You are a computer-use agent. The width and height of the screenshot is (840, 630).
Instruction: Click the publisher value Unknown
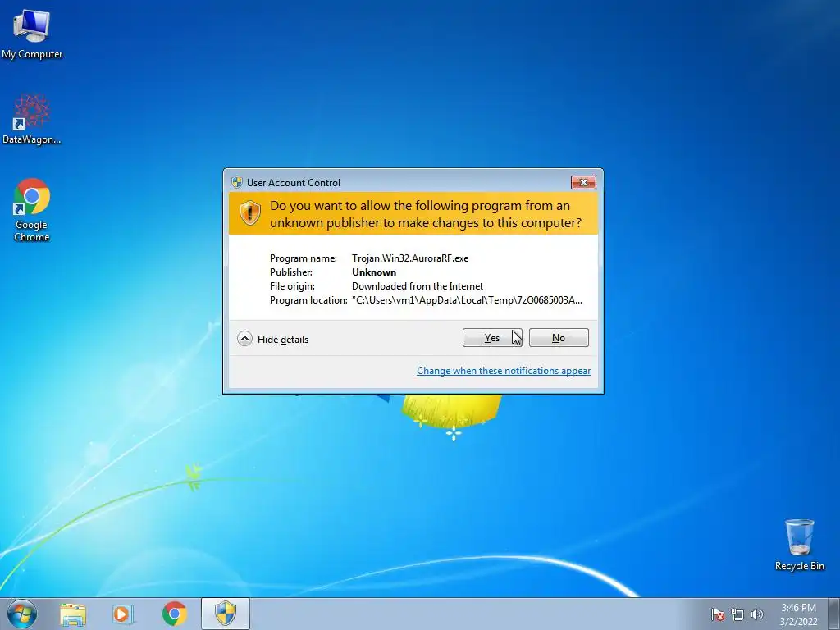374,272
